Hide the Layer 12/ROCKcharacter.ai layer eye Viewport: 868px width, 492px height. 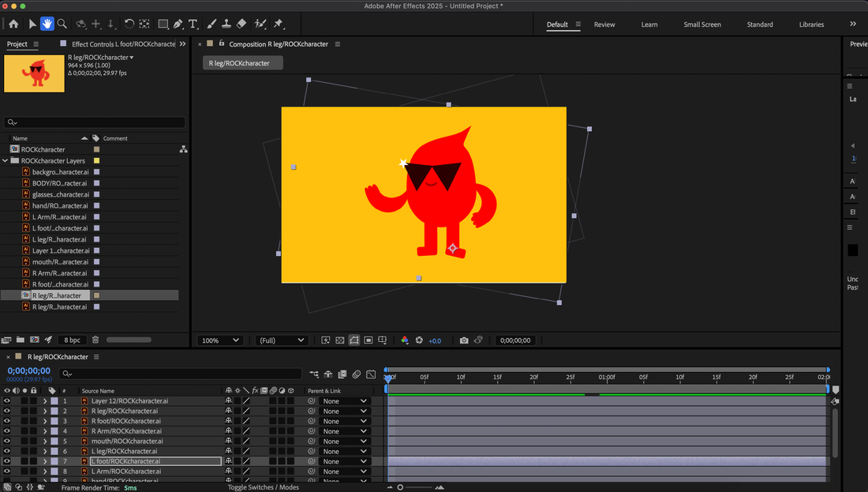(x=6, y=400)
